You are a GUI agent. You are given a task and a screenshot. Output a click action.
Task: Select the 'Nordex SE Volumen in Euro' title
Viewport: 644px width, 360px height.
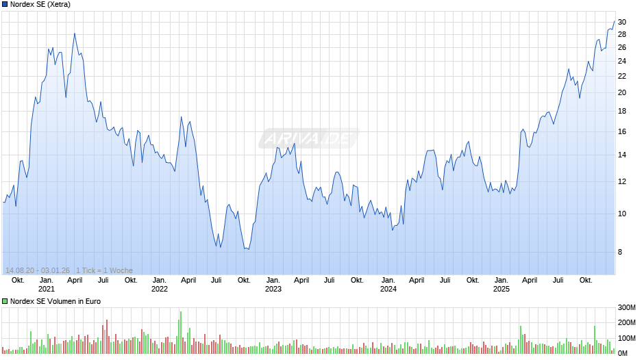click(x=55, y=301)
